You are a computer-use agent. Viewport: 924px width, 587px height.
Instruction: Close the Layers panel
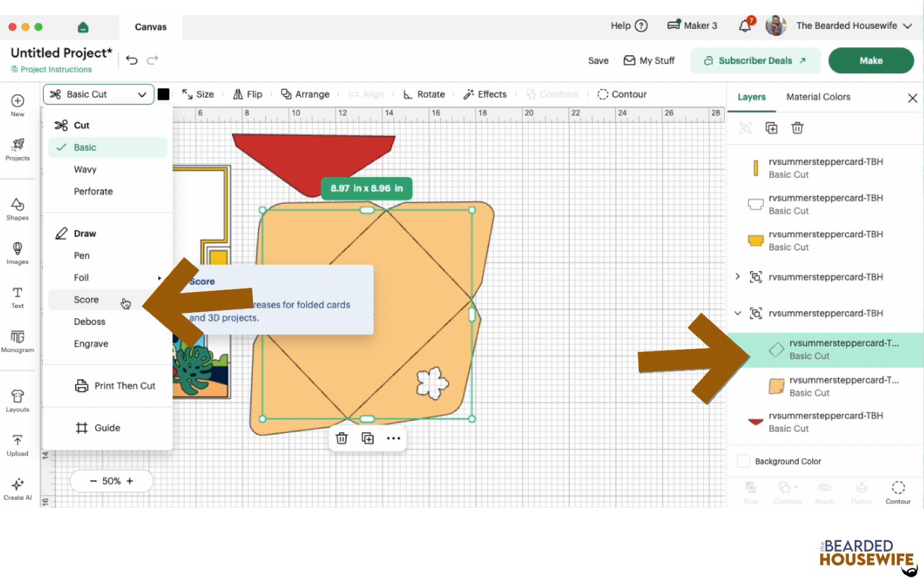click(x=912, y=98)
